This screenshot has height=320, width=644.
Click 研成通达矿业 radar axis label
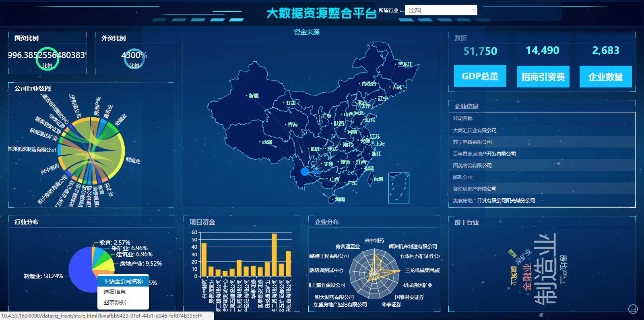pos(418,285)
